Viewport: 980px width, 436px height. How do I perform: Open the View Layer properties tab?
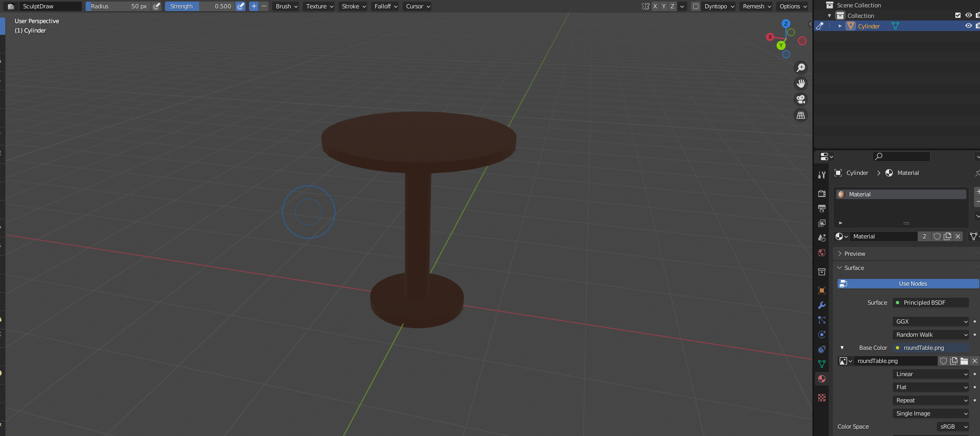click(x=822, y=223)
